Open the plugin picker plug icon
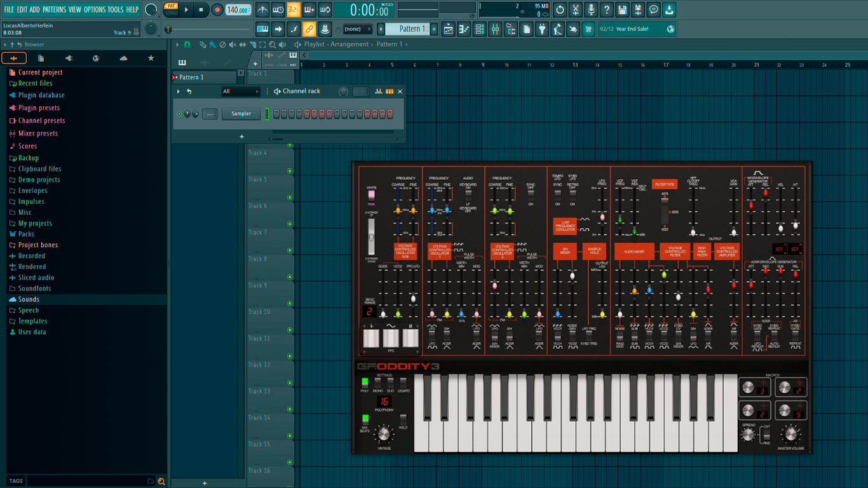868x488 pixels. coord(542,29)
